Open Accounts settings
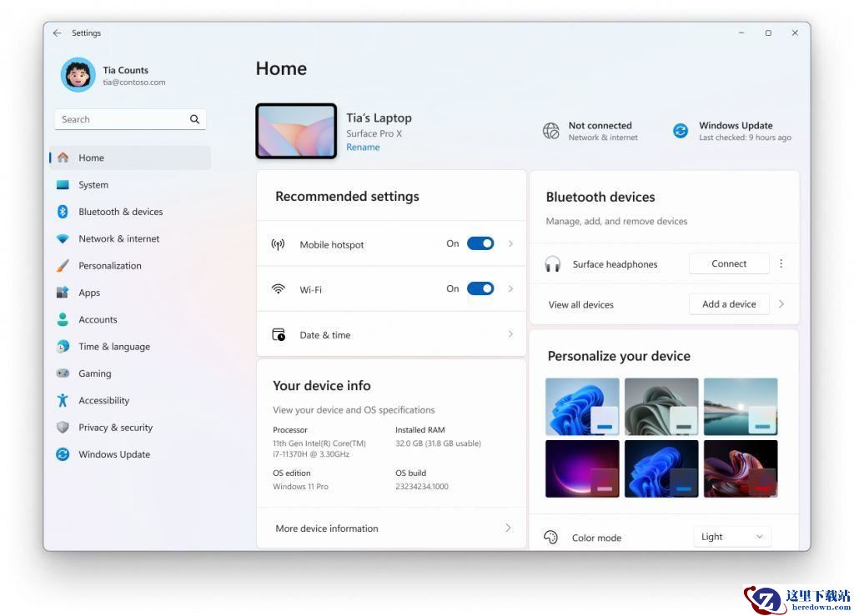Screen dimensions: 854x616 coord(130,319)
